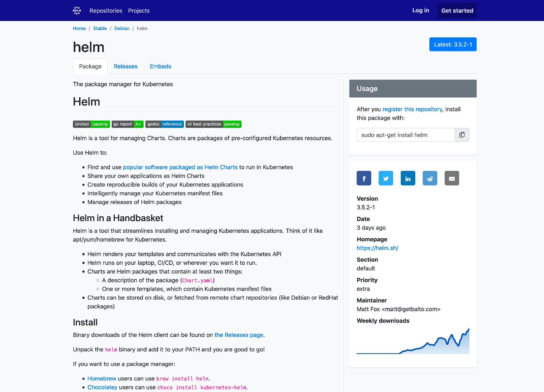This screenshot has width=544, height=392.
Task: Share package on Reddit
Action: [430, 178]
